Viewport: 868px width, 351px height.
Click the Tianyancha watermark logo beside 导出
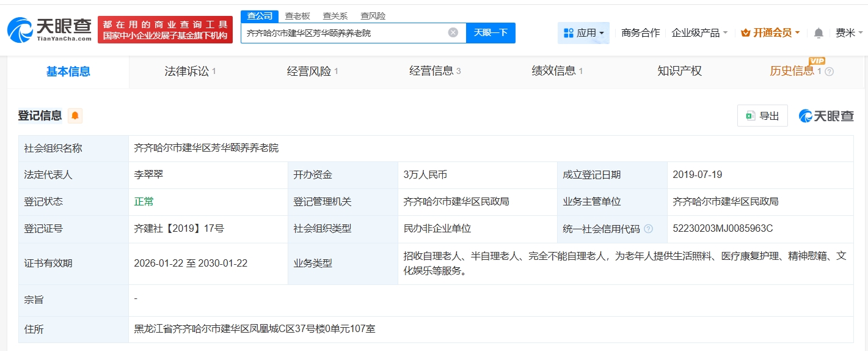826,116
